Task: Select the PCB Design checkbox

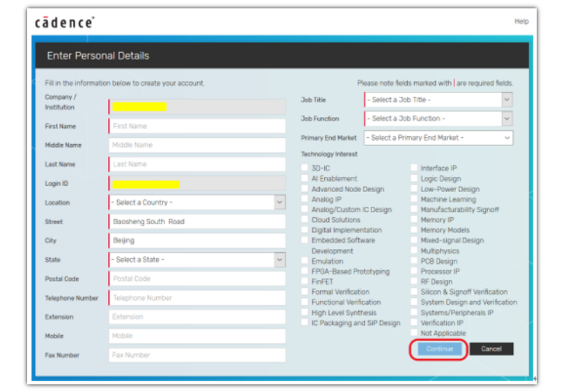Action: click(x=414, y=261)
